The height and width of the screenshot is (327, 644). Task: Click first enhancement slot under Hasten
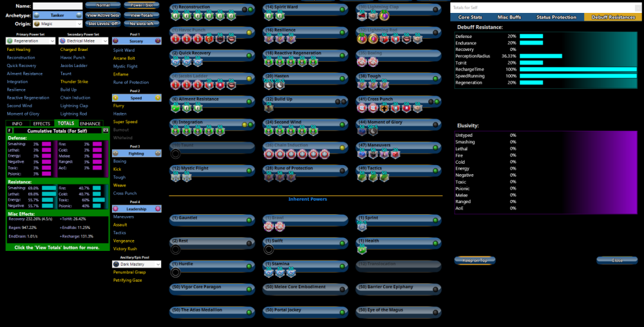click(270, 85)
